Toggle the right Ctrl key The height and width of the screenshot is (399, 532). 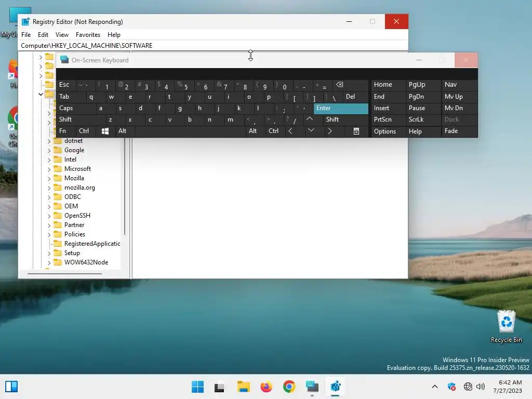coord(275,131)
